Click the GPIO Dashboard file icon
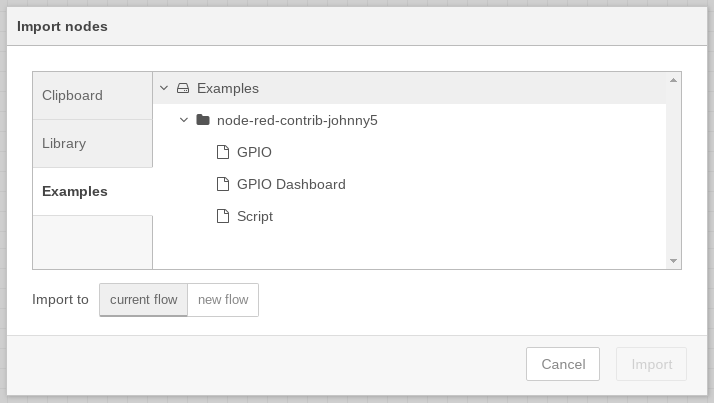This screenshot has height=403, width=714. point(223,184)
